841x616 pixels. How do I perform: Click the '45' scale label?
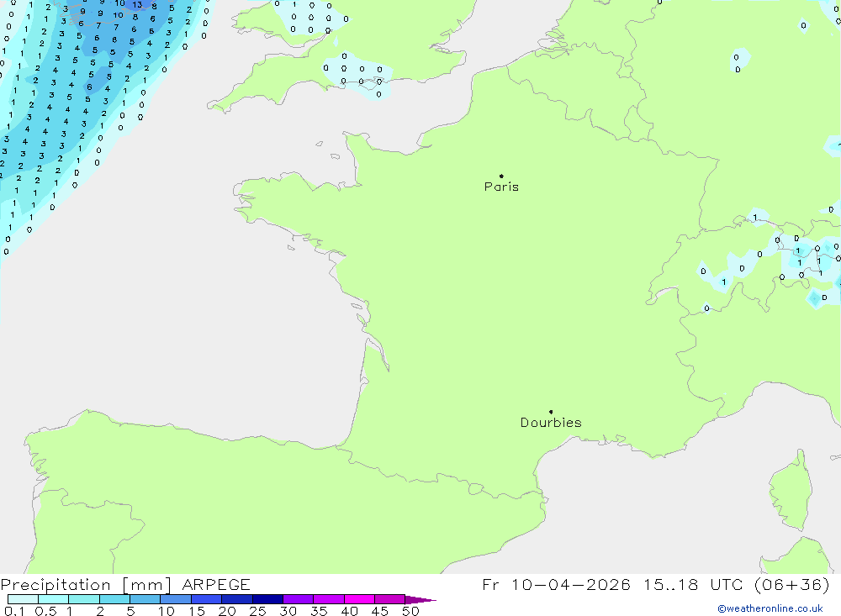coord(380,611)
